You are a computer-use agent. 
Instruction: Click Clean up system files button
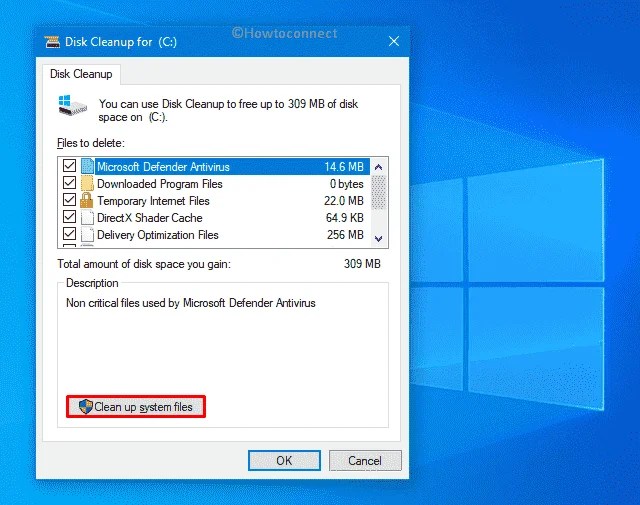(136, 407)
